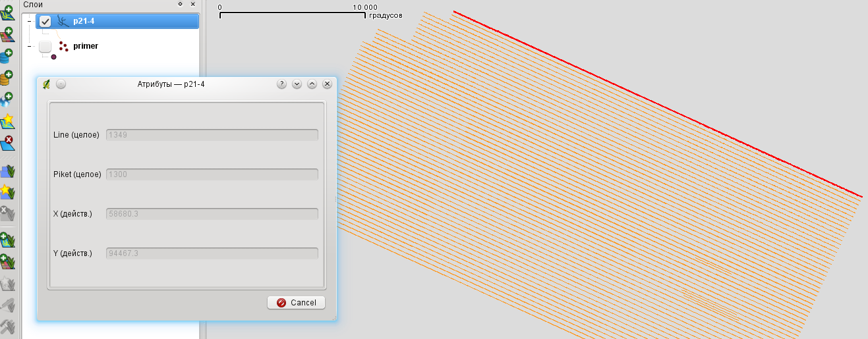Viewport: 868px width, 339px height.
Task: Click the 'Line (целое)' field label
Action: coord(76,135)
